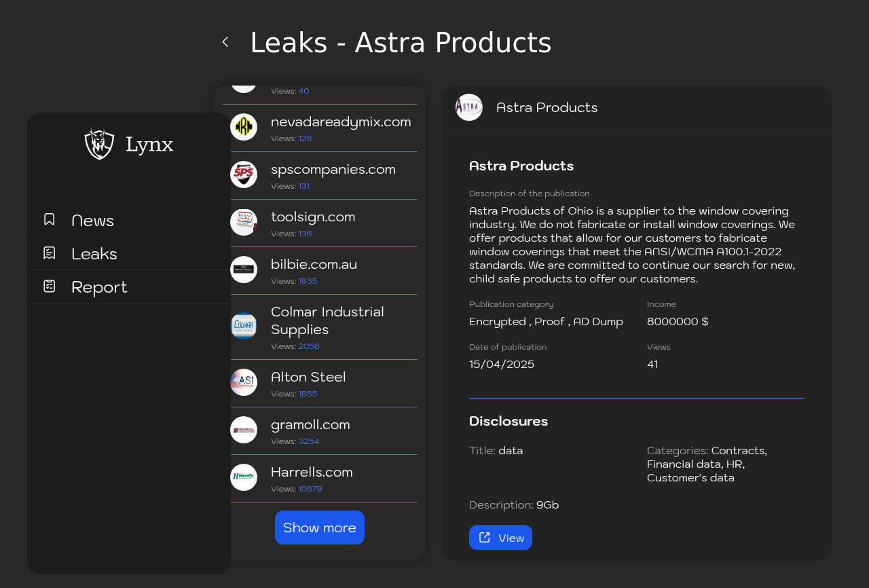The height and width of the screenshot is (588, 869).
Task: Click the Astra Products description paragraph
Action: point(633,245)
